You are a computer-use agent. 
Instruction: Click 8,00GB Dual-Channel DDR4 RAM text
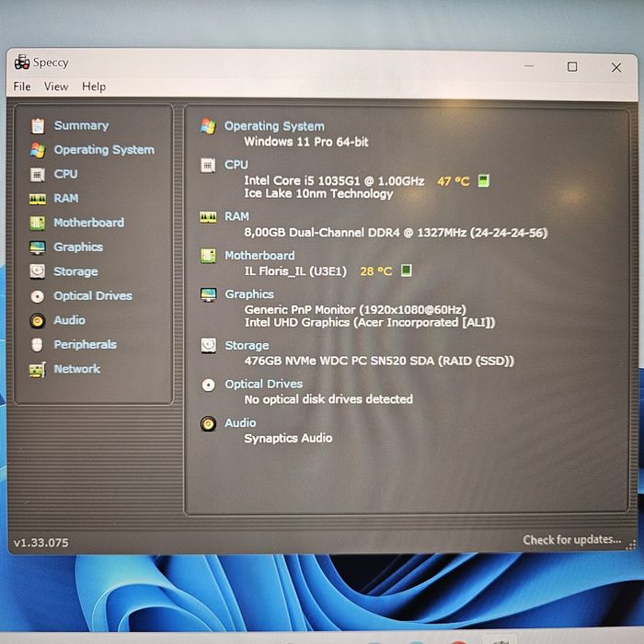pos(396,233)
